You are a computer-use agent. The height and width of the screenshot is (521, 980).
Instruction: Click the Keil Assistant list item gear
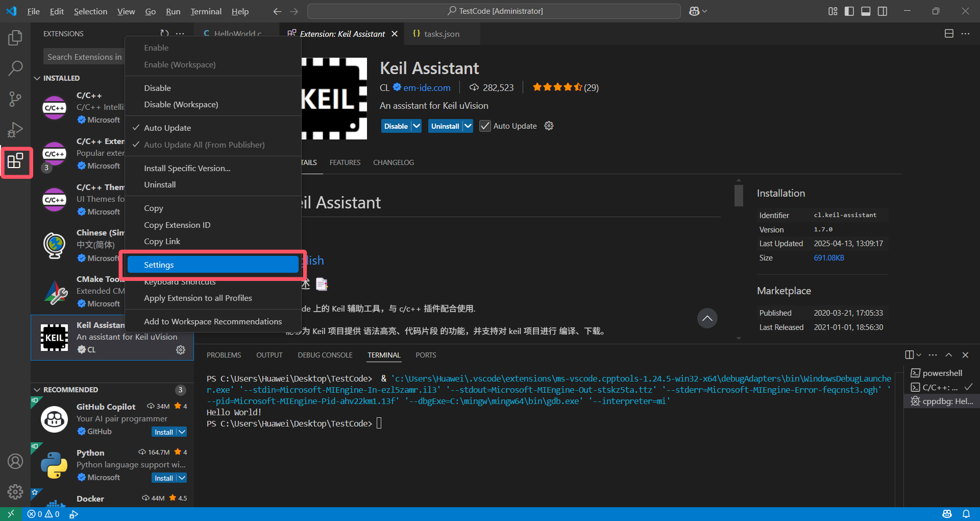point(181,350)
